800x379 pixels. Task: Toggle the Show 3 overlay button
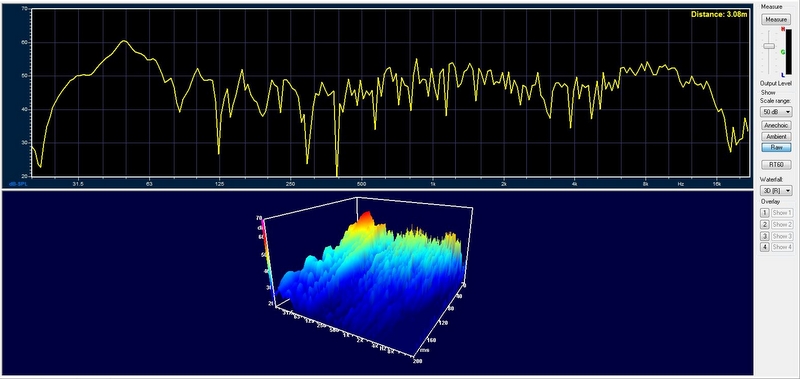click(x=782, y=236)
